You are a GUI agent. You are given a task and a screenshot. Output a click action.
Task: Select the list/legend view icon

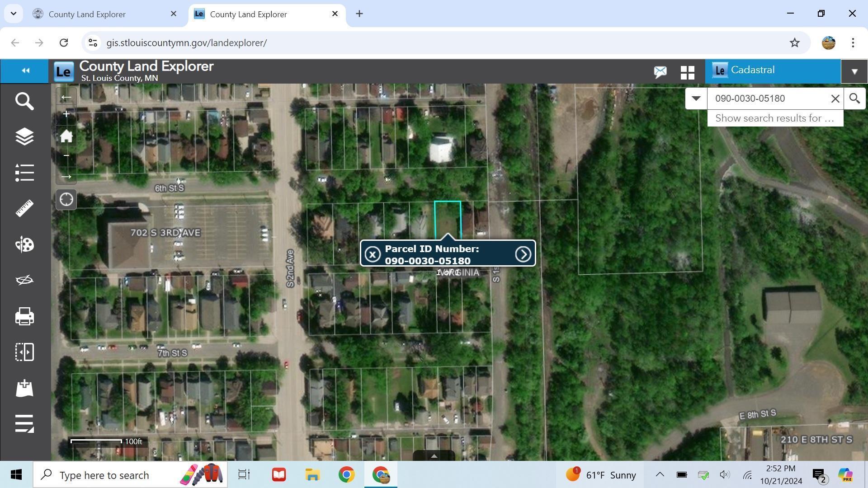24,173
